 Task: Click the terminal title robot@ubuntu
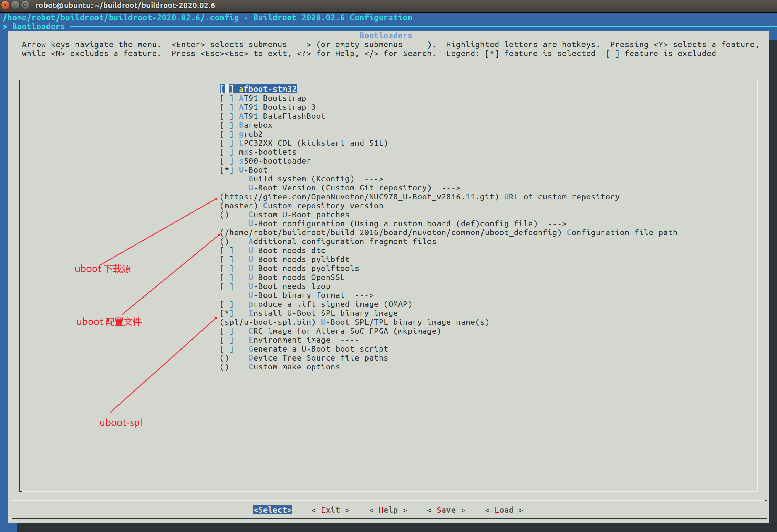tap(125, 5)
